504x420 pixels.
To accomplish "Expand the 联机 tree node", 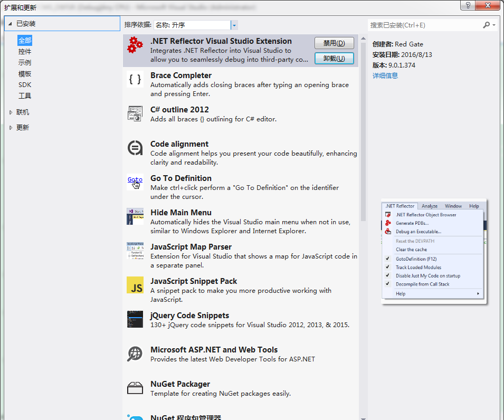I will coord(11,112).
